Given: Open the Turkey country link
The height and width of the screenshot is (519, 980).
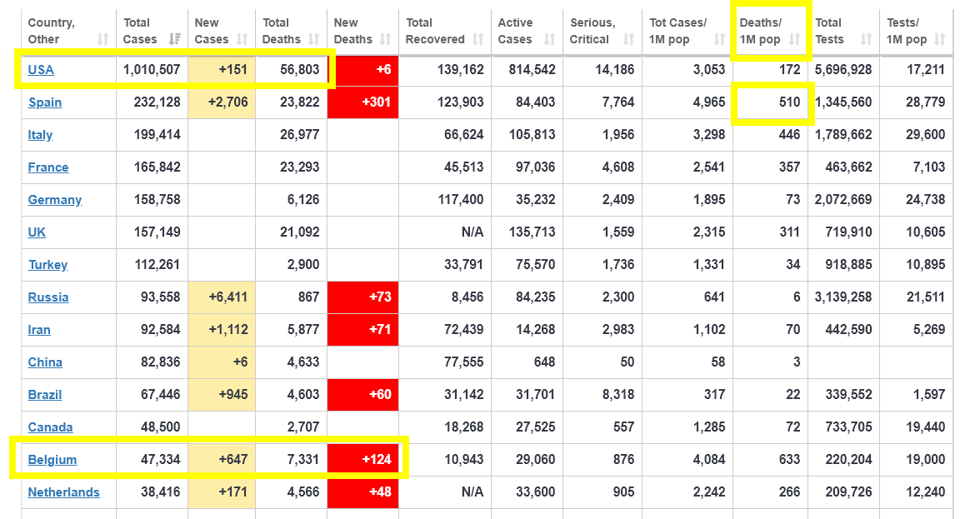Looking at the screenshot, I should click(x=47, y=265).
